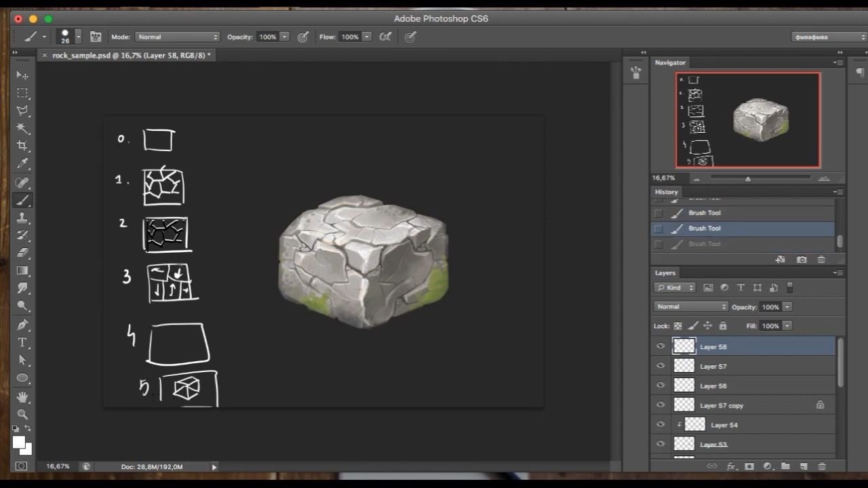This screenshot has width=868, height=488.
Task: Open layer blend mode dropdown
Action: pos(691,306)
